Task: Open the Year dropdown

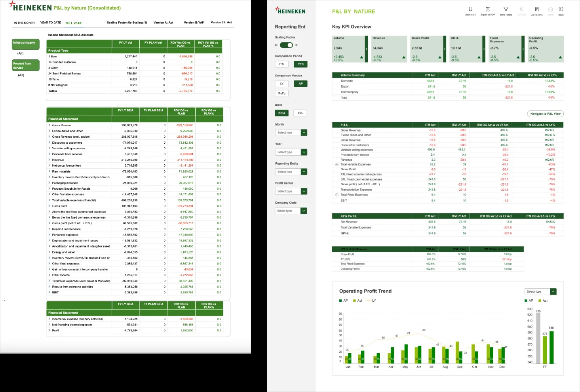Action: [x=291, y=152]
